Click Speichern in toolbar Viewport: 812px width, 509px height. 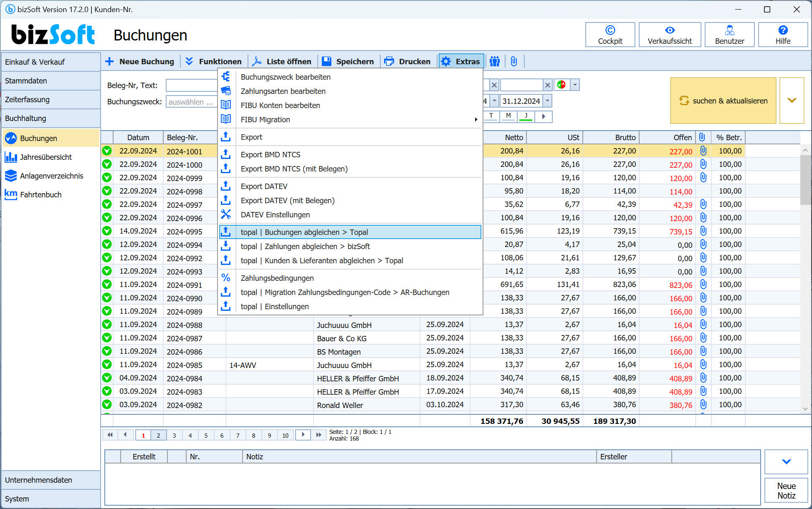point(348,61)
